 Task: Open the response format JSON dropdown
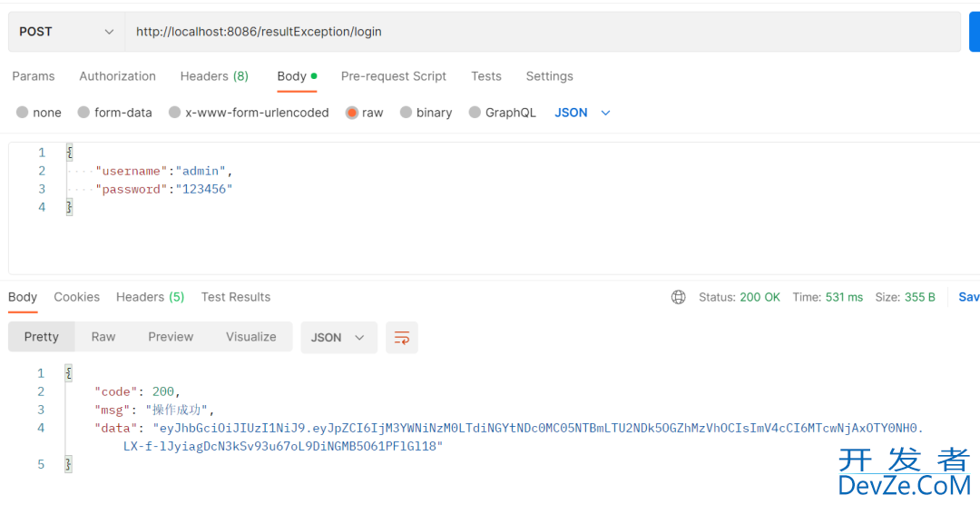(x=338, y=337)
